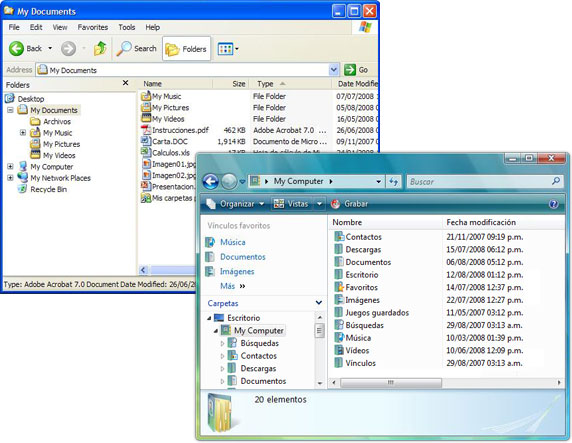This screenshot has height=443, width=572.
Task: Click Vista list horizontal scrollbar thumb
Action: click(x=390, y=382)
